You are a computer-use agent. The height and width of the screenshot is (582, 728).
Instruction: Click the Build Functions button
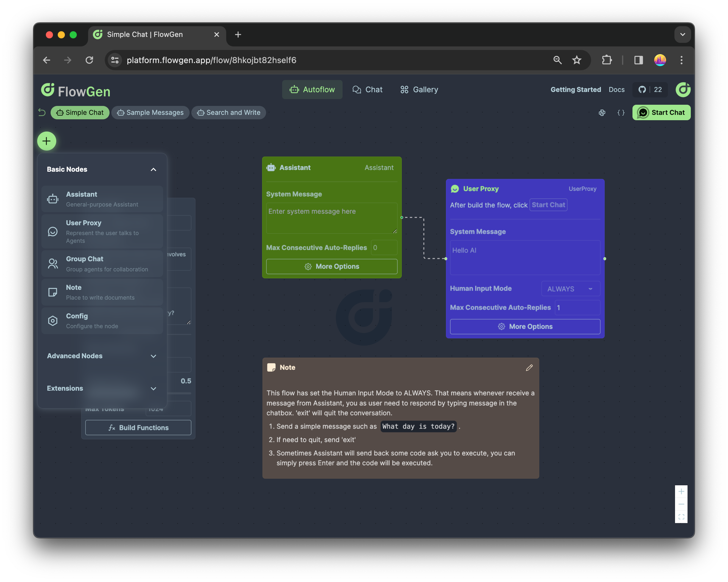tap(138, 428)
